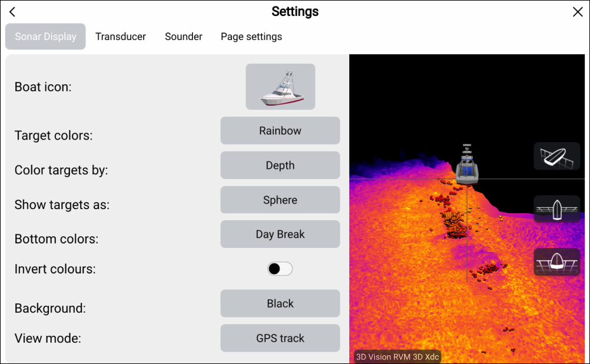
Task: Open the Boat icon picker
Action: (x=280, y=87)
